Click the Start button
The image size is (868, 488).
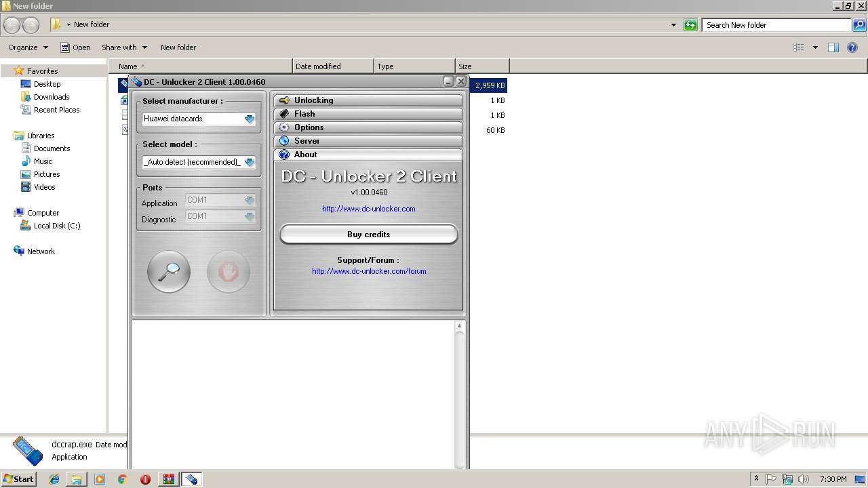pos(19,479)
